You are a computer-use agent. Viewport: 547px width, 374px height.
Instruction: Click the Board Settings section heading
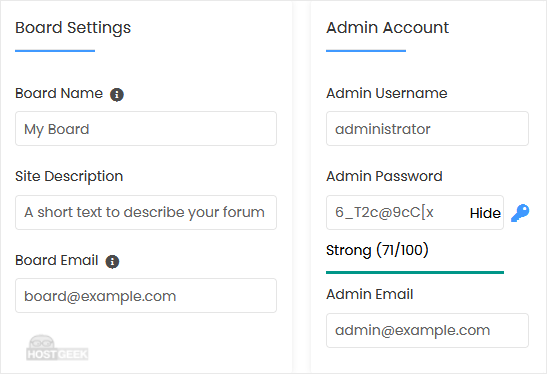point(73,28)
